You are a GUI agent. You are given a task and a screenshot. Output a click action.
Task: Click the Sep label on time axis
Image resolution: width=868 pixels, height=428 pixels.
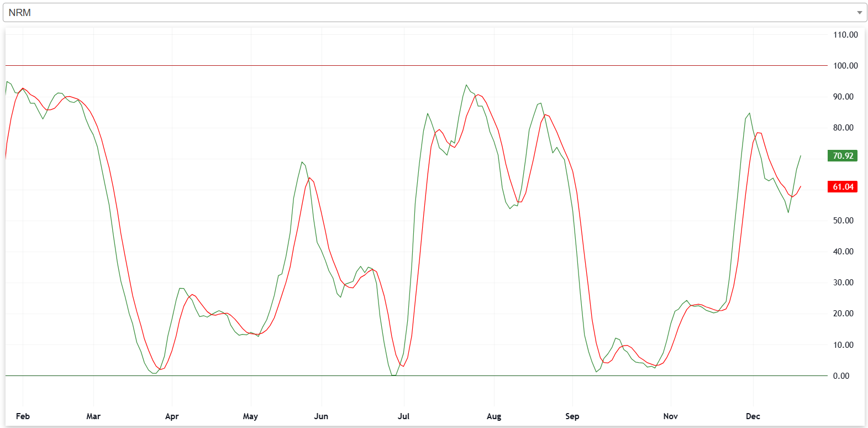click(x=572, y=416)
